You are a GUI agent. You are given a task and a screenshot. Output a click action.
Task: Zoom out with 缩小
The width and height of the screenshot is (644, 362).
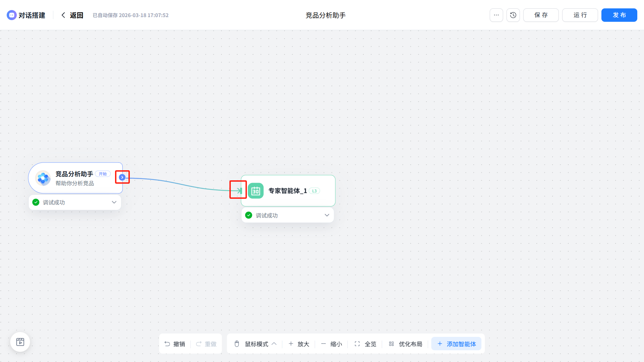click(331, 344)
